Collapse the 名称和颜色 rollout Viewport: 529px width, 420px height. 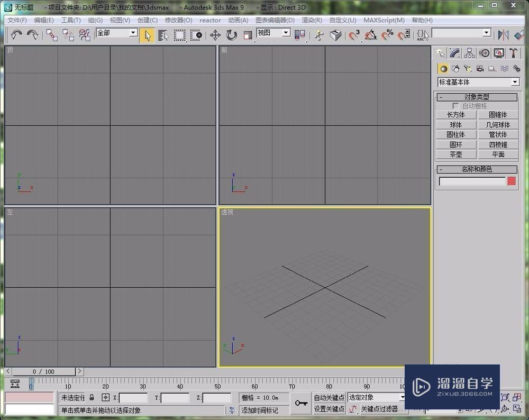coord(477,169)
